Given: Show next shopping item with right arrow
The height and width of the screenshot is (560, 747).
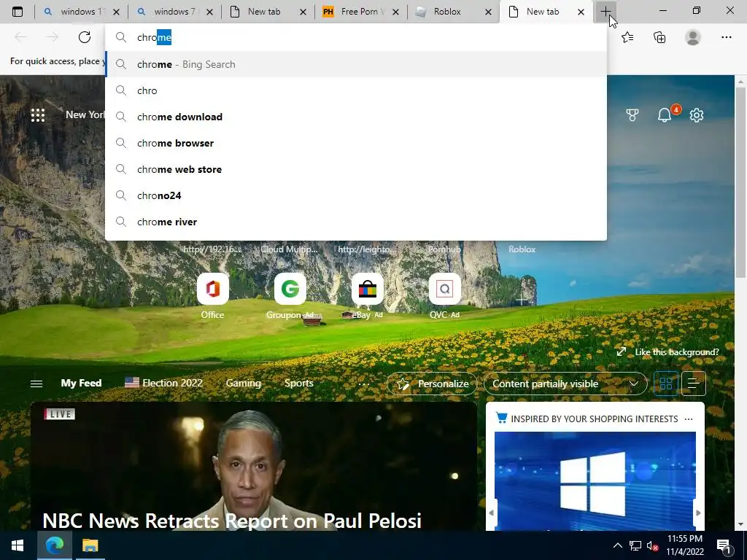Looking at the screenshot, I should 698,513.
